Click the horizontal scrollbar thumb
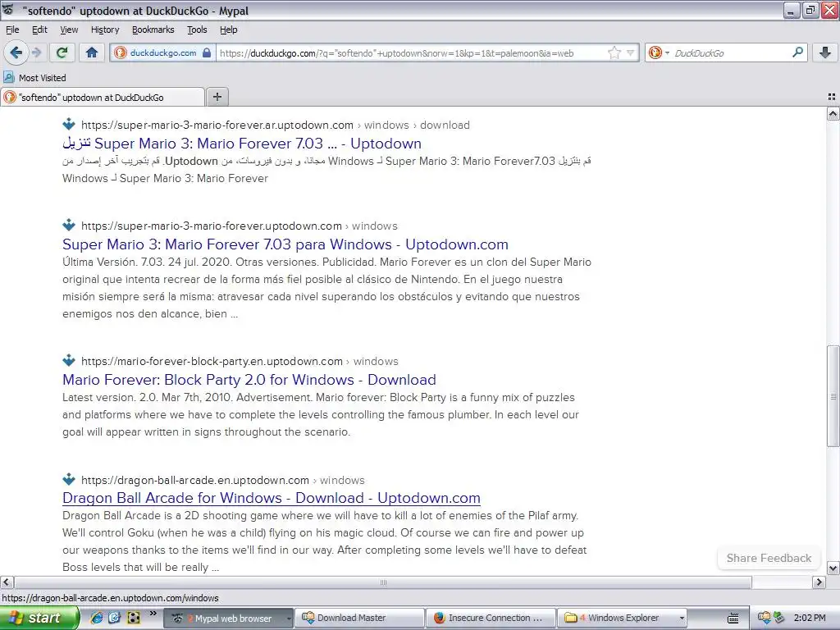This screenshot has height=630, width=840. coord(383,582)
